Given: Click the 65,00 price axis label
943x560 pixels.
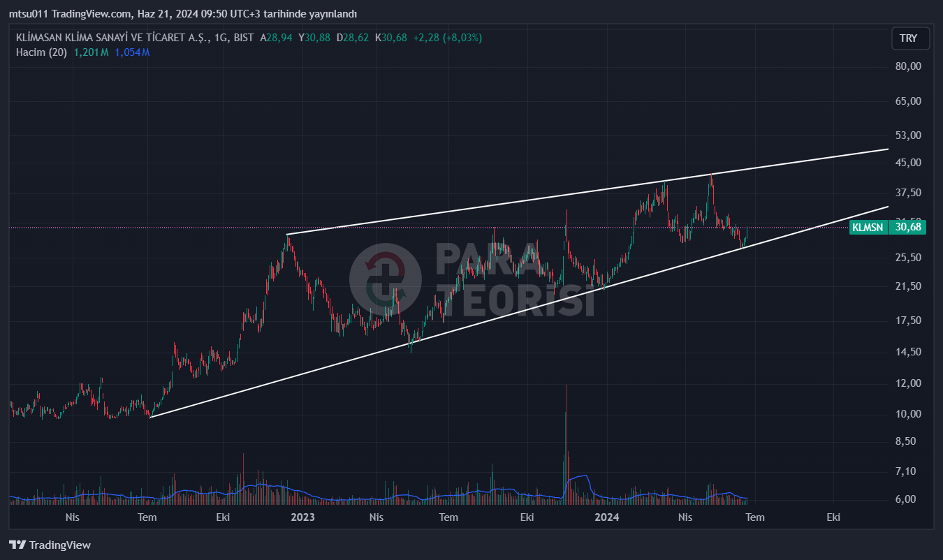Looking at the screenshot, I should (908, 101).
